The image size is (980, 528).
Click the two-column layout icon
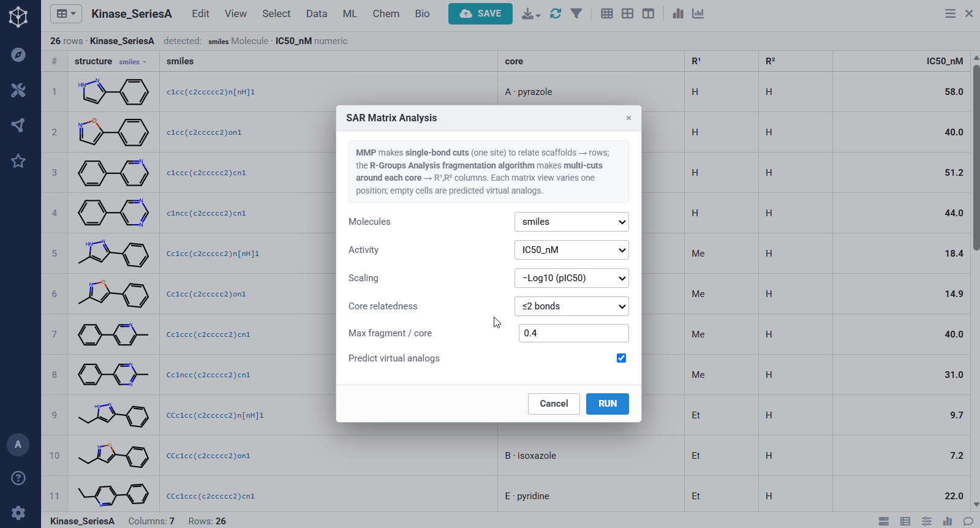(x=649, y=13)
